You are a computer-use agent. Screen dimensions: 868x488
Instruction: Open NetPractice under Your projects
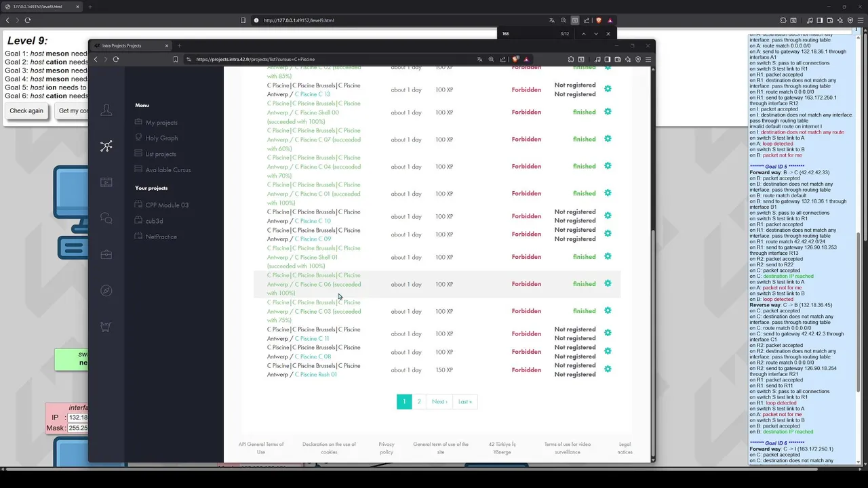pos(161,237)
